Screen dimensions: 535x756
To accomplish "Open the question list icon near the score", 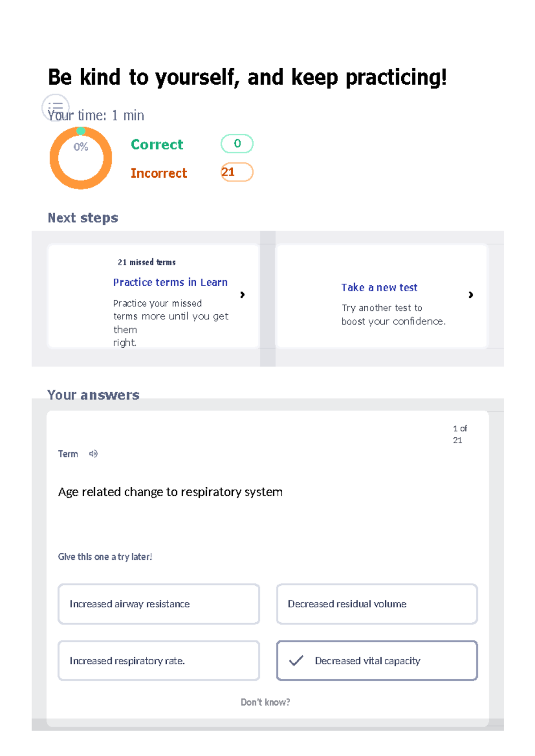I will pos(55,107).
